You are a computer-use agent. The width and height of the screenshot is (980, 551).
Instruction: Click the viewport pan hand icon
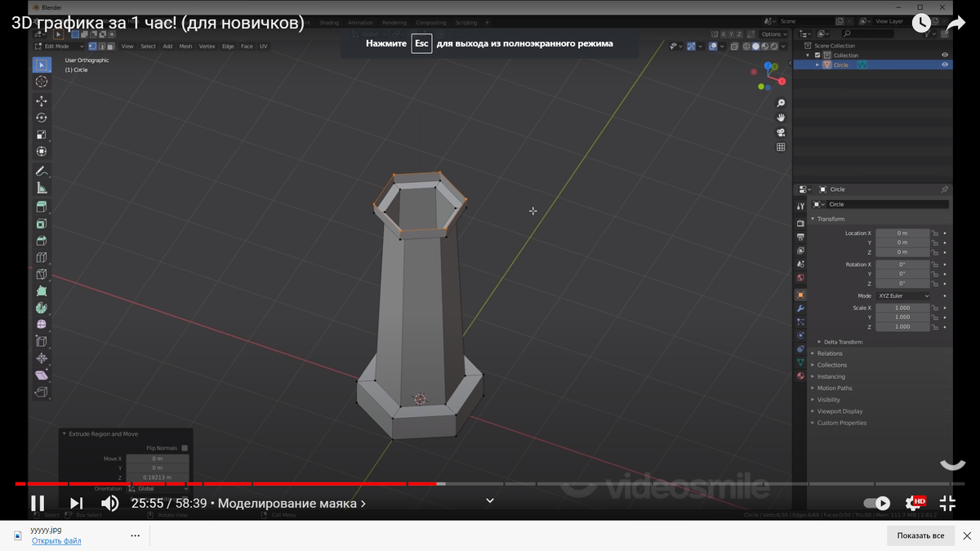[x=781, y=118]
